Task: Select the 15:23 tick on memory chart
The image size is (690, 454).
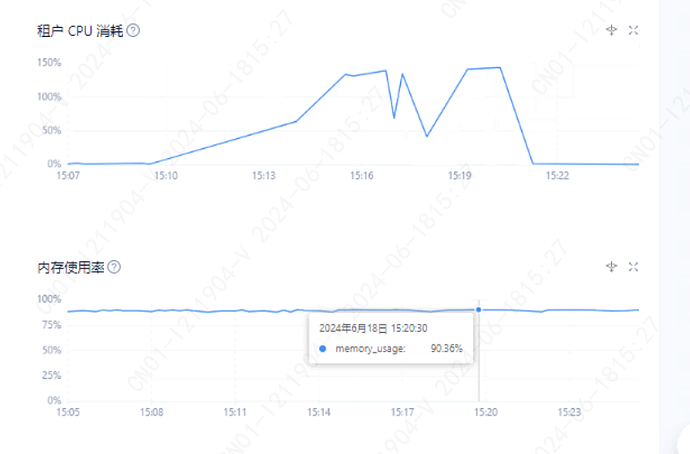Action: click(x=569, y=412)
